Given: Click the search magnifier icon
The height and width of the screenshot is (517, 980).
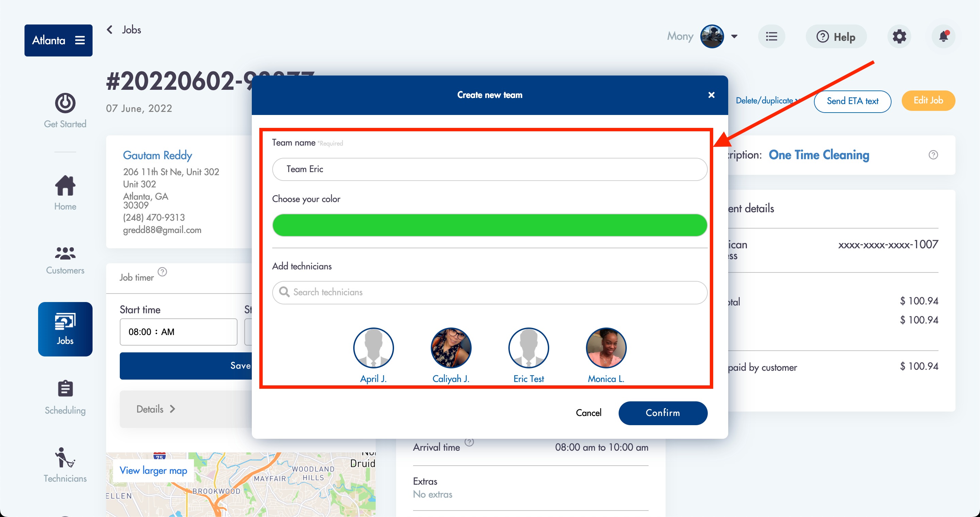Looking at the screenshot, I should tap(284, 292).
